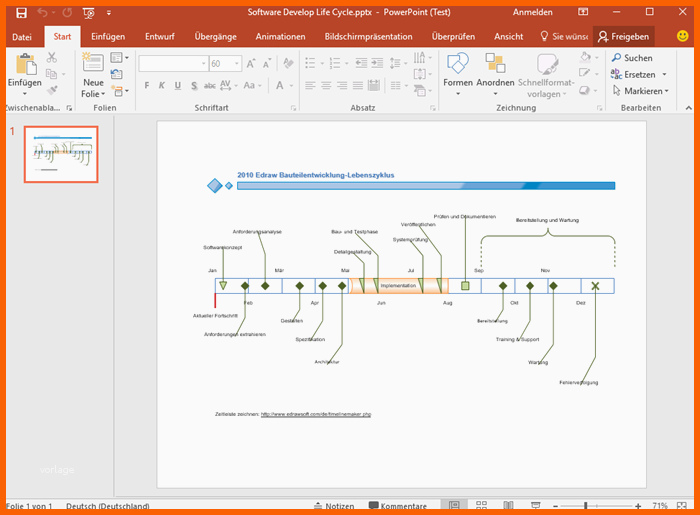
Task: Click the zoom in plus button
Action: tap(638, 506)
